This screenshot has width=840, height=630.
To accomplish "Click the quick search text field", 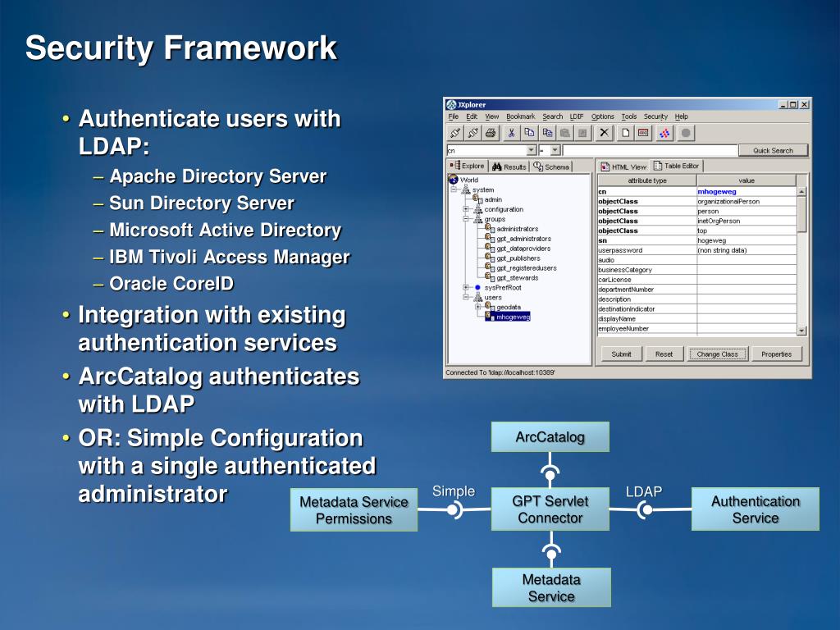I will pos(650,151).
